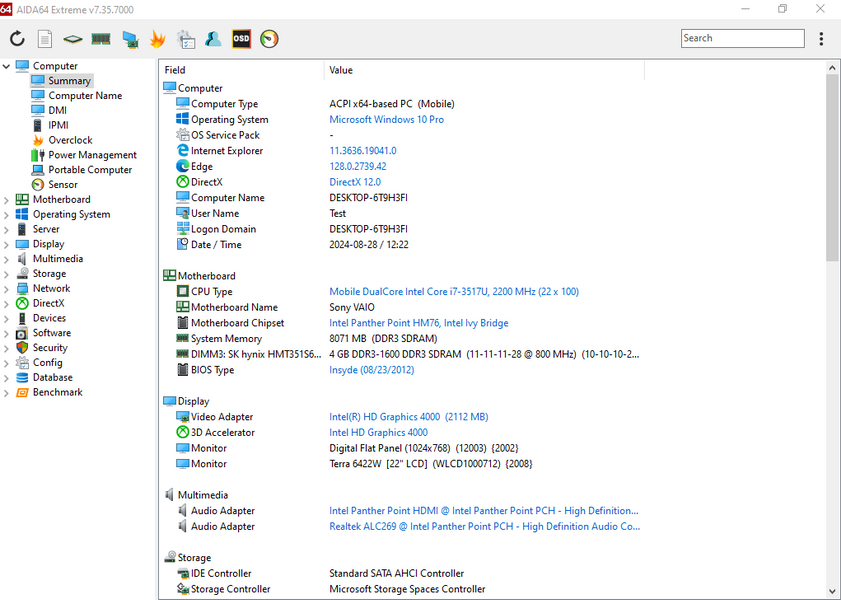Open the Intel(R) HD Graphics 4000 video adapter link
The image size is (841, 600).
(x=409, y=417)
